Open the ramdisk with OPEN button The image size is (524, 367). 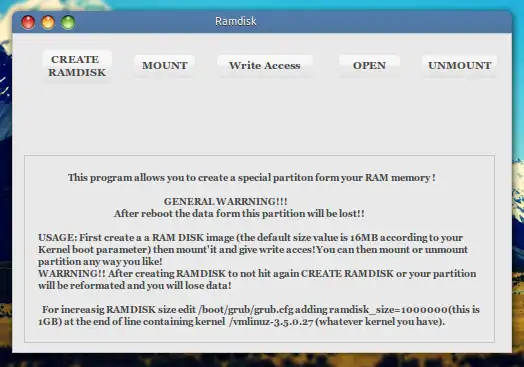coord(369,66)
